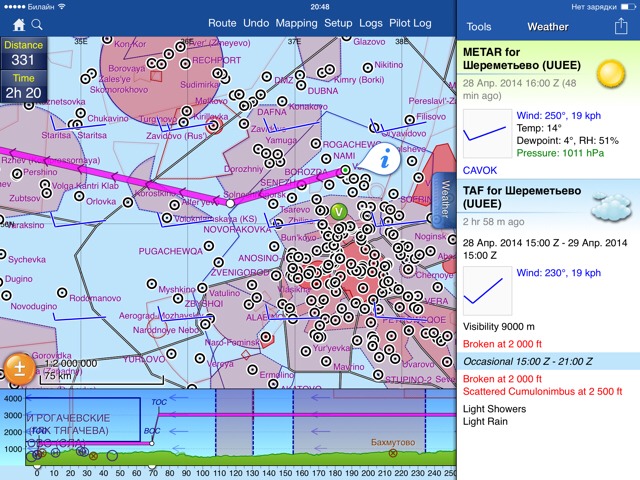The image size is (640, 480).
Task: Collapse the Weather side panel handle
Action: tap(445, 201)
